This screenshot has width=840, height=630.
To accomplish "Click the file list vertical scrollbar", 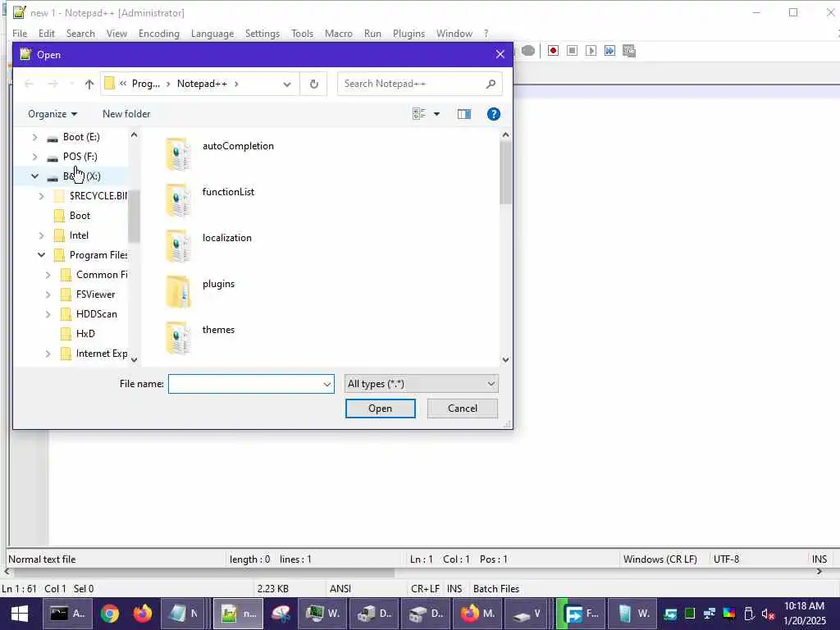I will [x=505, y=172].
